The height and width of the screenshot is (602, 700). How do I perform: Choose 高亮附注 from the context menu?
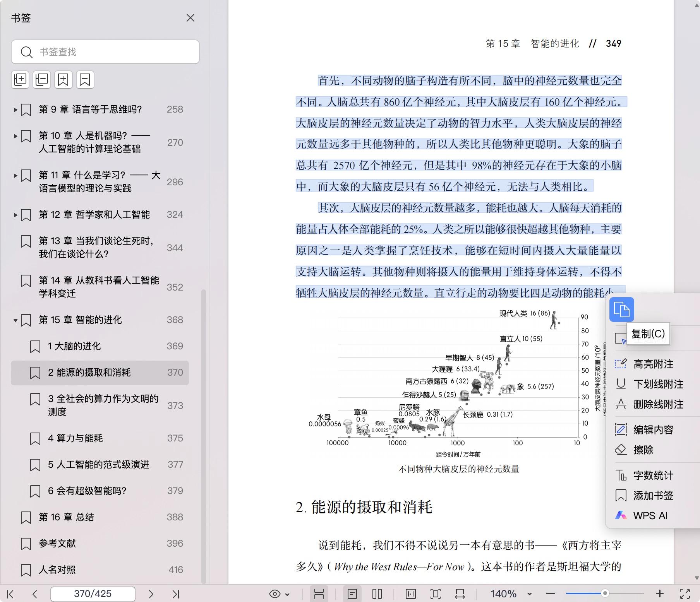[x=653, y=364]
